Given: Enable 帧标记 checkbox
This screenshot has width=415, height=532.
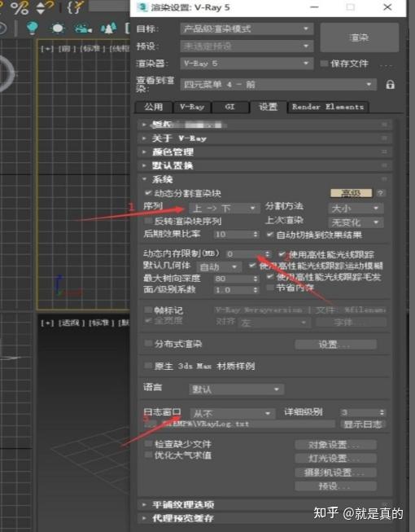Looking at the screenshot, I should click(148, 310).
